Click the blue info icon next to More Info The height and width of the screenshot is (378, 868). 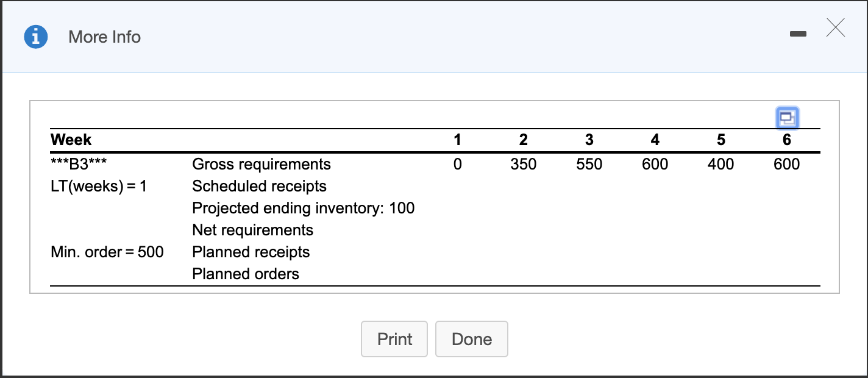[x=35, y=37]
